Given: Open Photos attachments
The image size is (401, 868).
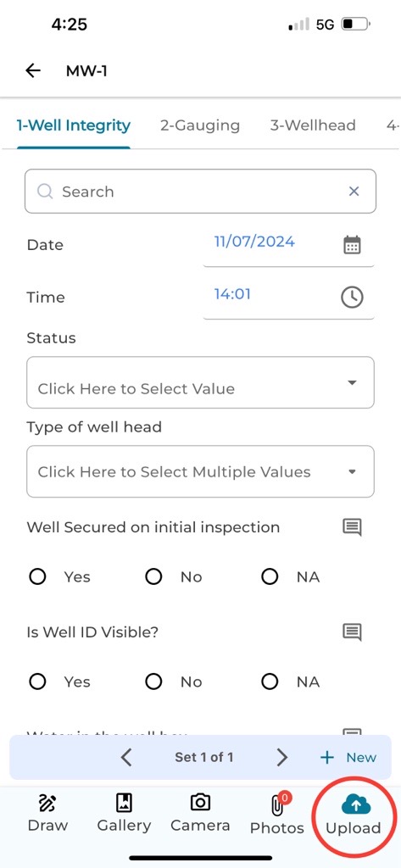Looking at the screenshot, I should pyautogui.click(x=277, y=813).
